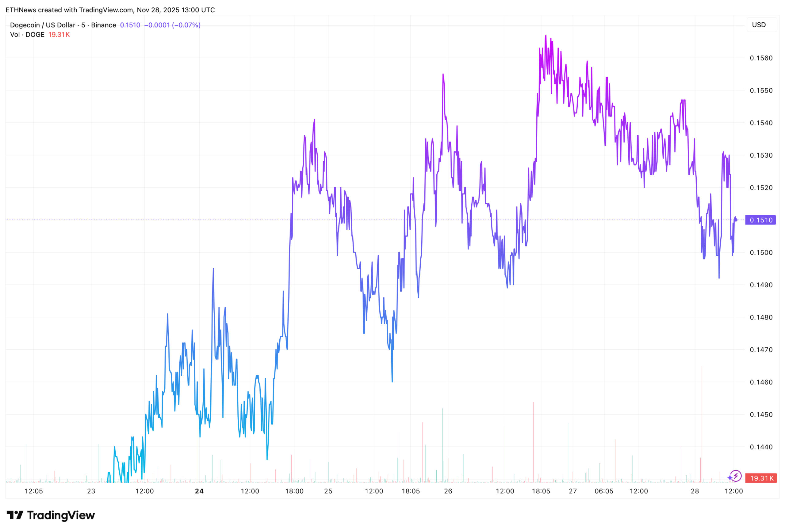Click the 06:05 time axis label
The height and width of the screenshot is (532, 785).
pyautogui.click(x=604, y=491)
